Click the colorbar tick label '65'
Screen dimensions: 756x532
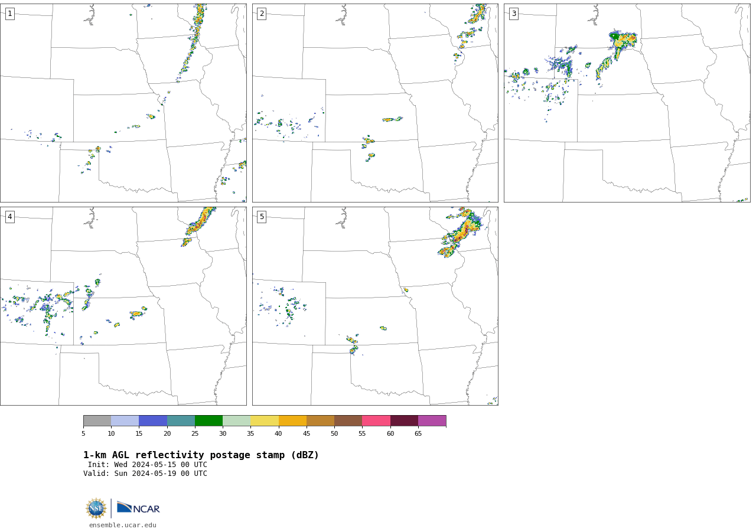pos(418,433)
